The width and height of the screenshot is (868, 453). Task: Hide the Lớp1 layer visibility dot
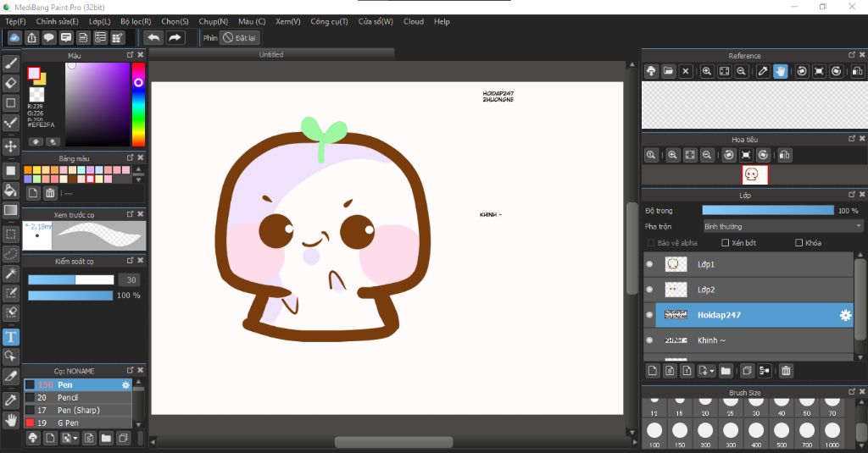click(650, 264)
